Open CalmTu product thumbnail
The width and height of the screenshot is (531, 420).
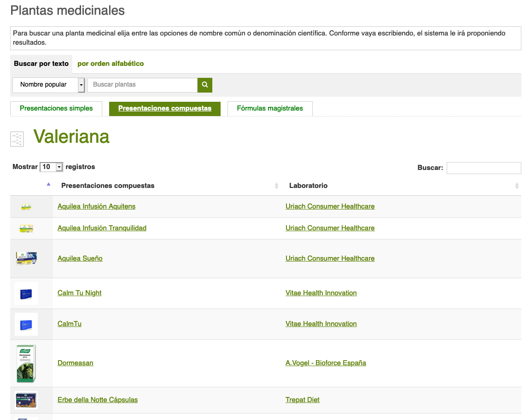click(x=26, y=325)
